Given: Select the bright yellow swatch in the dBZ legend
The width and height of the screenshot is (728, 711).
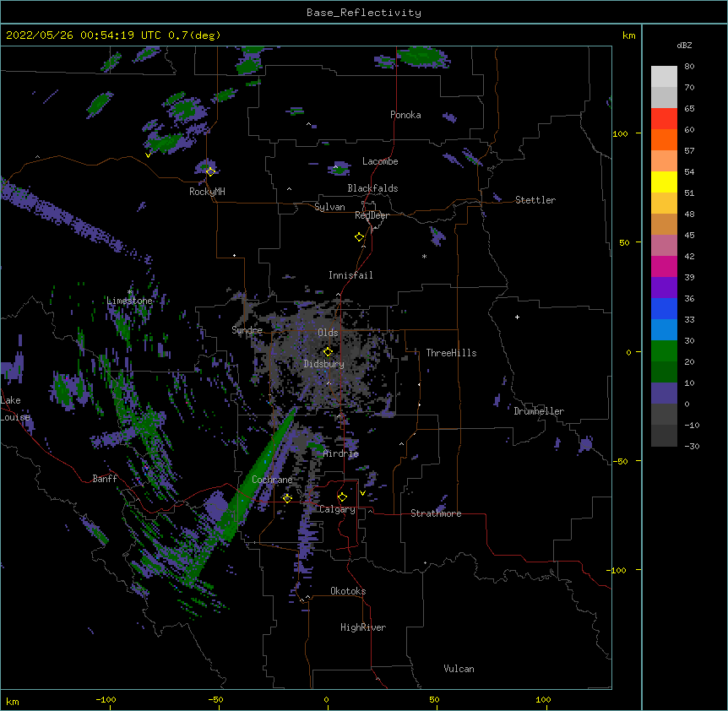Looking at the screenshot, I should click(x=664, y=182).
